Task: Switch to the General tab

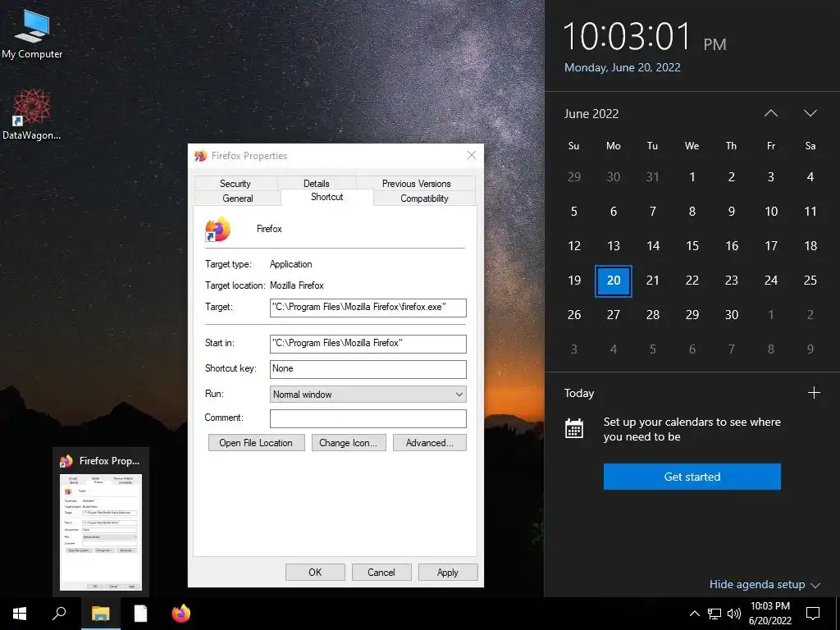Action: 238,199
